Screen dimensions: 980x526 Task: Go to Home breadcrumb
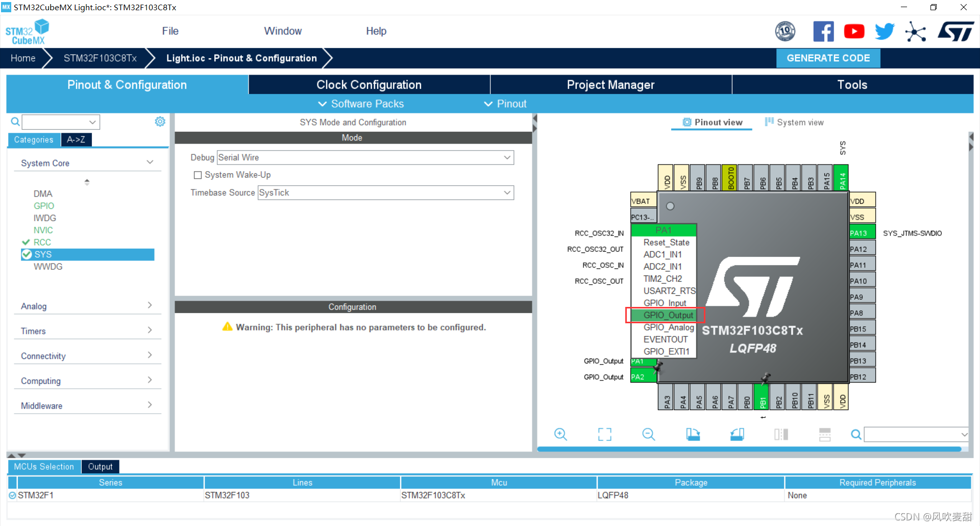point(23,58)
